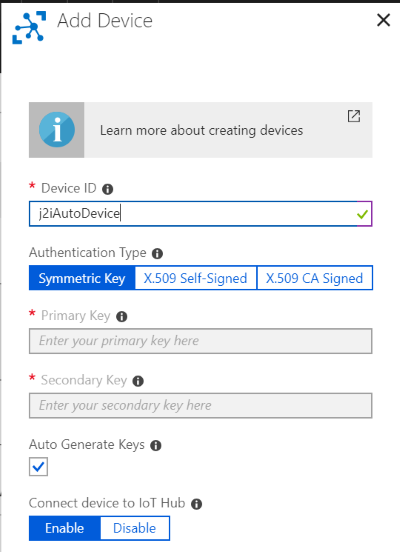Show info tooltip for Connect device to IoT Hub
Image resolution: width=400 pixels, height=552 pixels.
click(196, 504)
